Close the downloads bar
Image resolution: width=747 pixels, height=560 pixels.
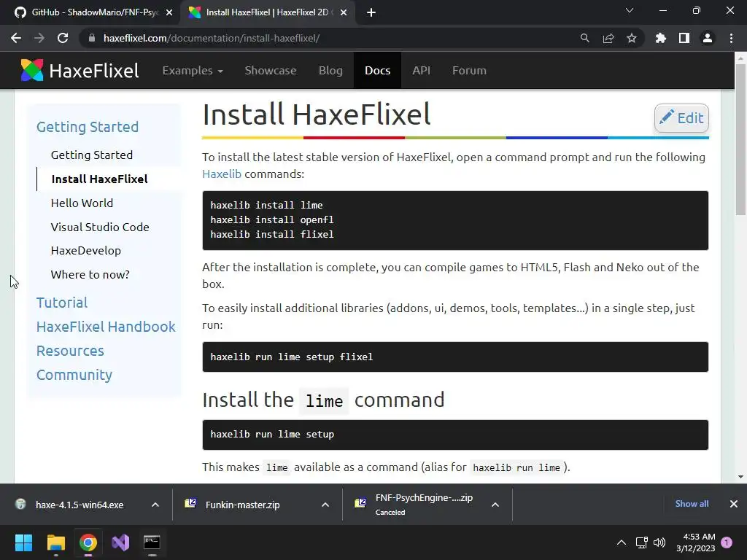[x=734, y=504]
